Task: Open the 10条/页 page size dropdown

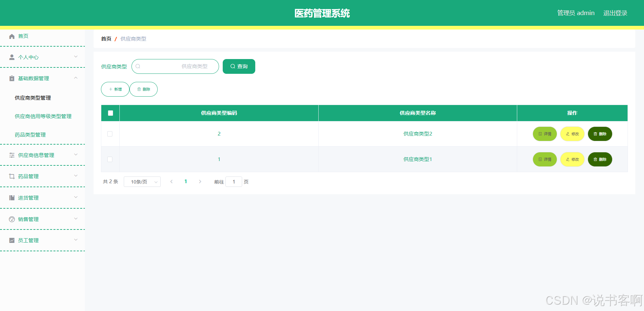Action: [142, 182]
